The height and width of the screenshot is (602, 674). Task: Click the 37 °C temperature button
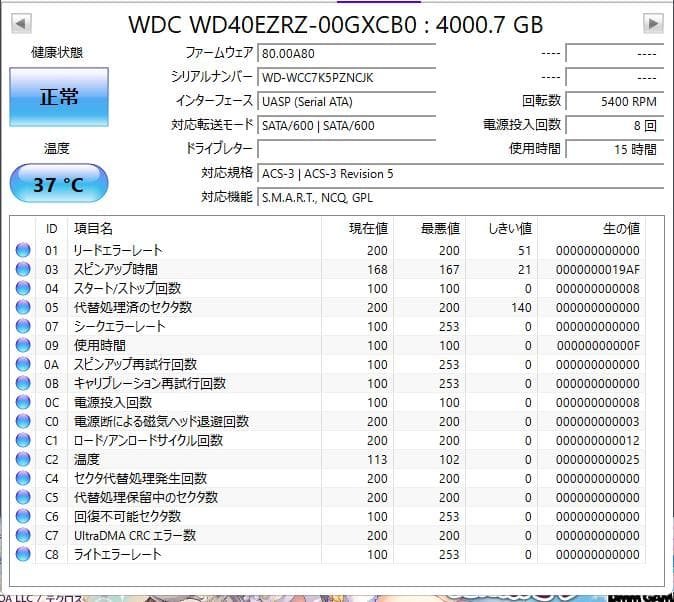pyautogui.click(x=59, y=184)
